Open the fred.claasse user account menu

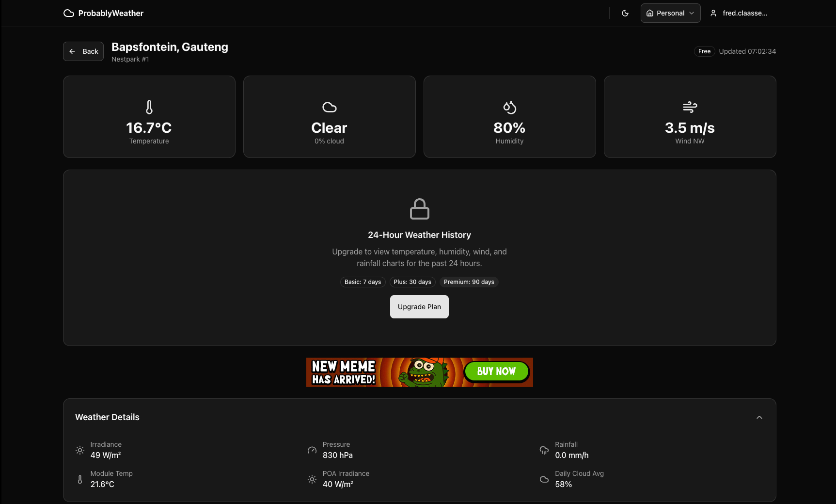click(x=739, y=13)
